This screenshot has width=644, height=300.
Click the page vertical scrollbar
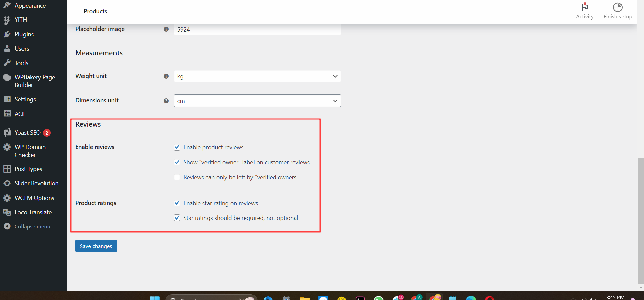tap(641, 220)
